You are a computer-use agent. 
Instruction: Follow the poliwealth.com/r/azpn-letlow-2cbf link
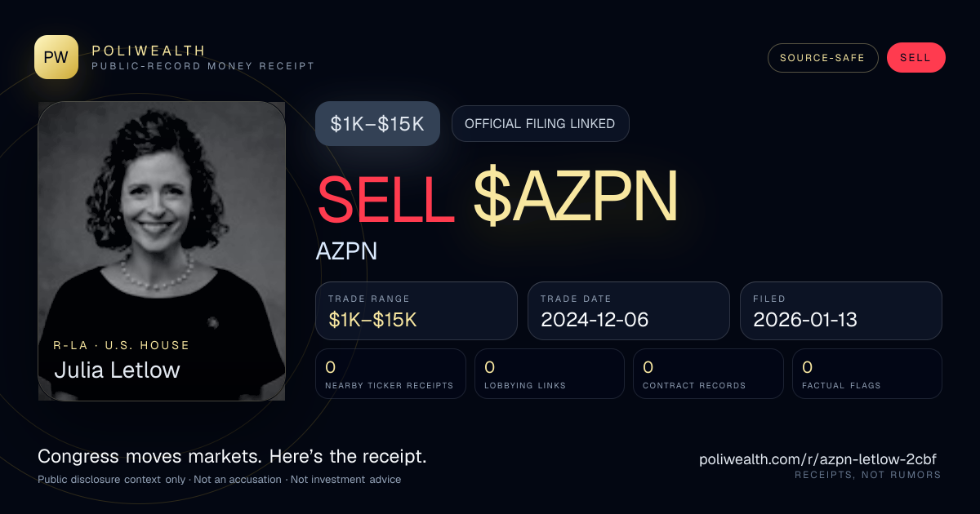(x=818, y=459)
